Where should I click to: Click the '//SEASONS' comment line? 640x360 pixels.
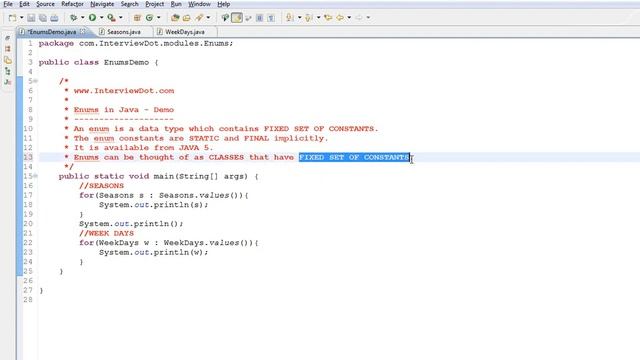coord(101,186)
